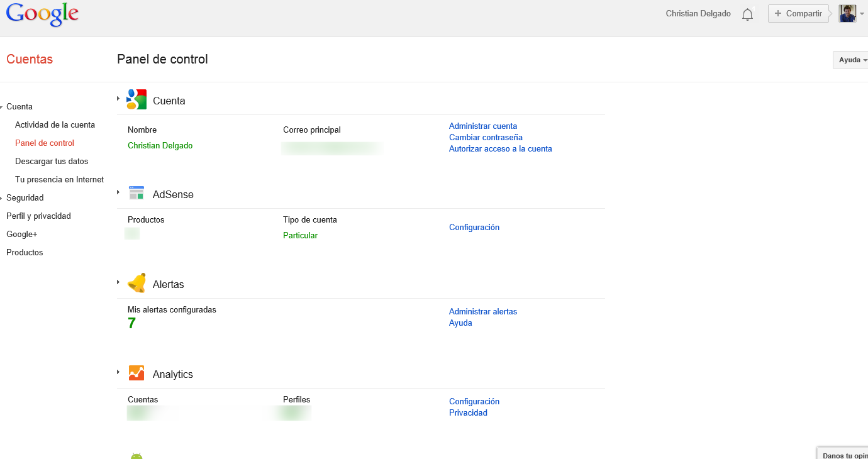Viewport: 868px width, 459px height.
Task: Expand the Alertas section arrow
Action: (118, 282)
